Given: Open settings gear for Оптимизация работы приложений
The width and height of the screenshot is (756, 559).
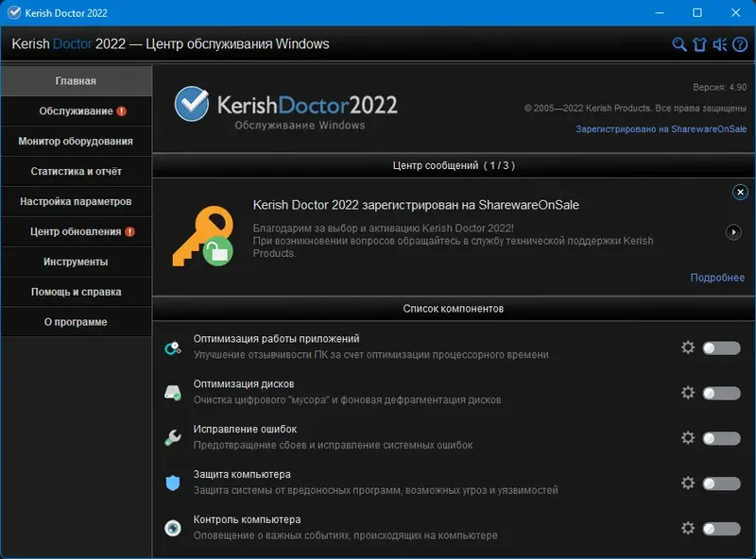Looking at the screenshot, I should [x=689, y=347].
